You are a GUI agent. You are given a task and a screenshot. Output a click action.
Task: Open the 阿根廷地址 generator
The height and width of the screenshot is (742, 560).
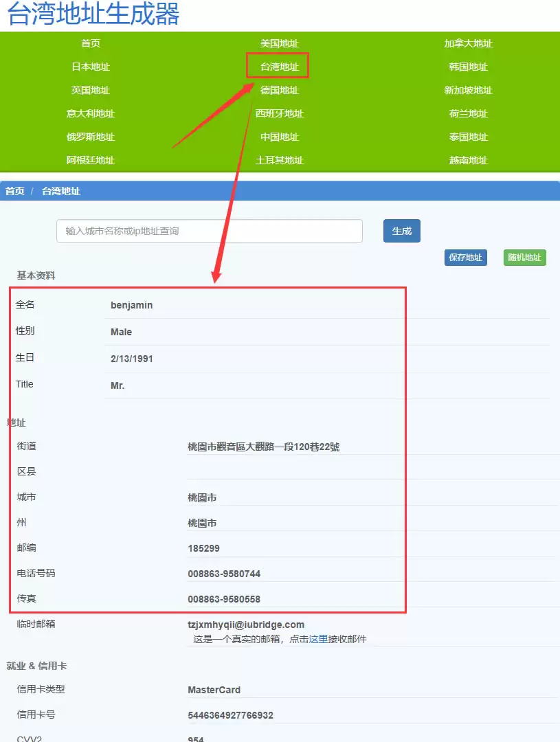tap(90, 160)
